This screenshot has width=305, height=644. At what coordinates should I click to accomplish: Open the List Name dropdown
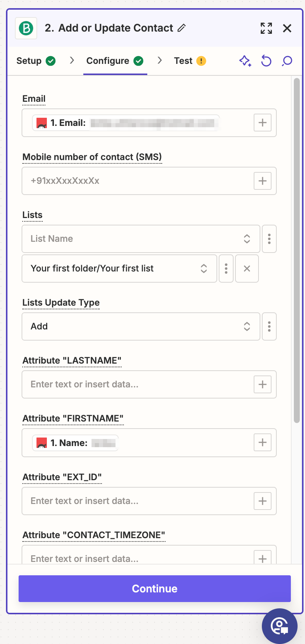[141, 239]
